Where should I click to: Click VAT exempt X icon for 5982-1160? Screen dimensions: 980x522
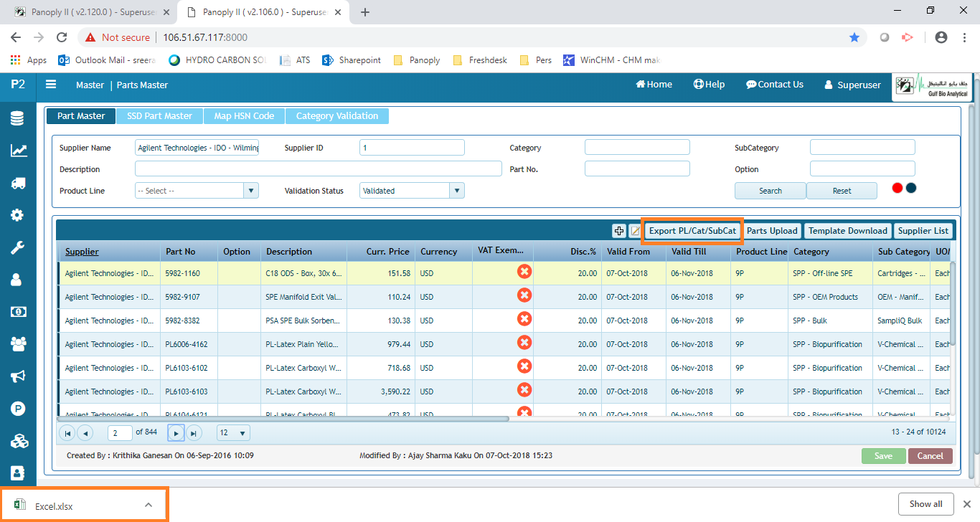(524, 272)
